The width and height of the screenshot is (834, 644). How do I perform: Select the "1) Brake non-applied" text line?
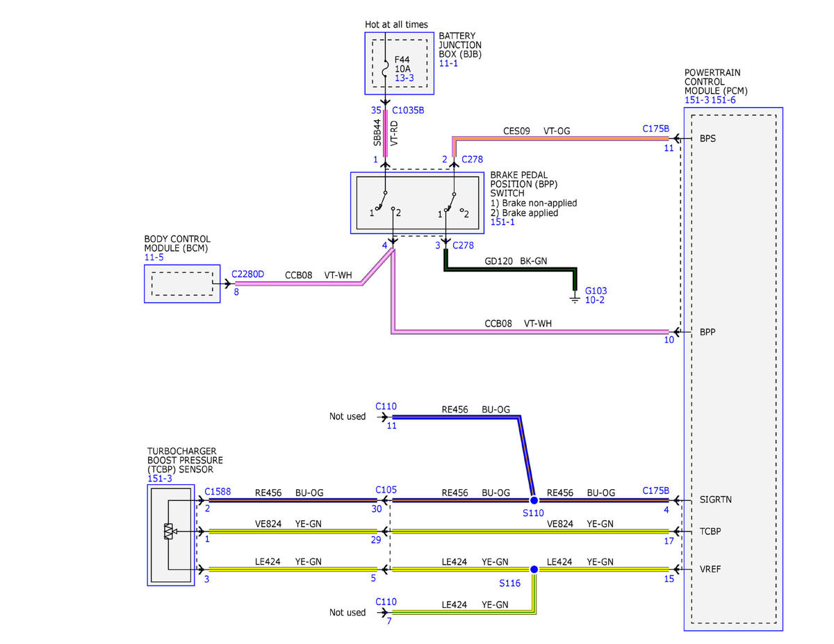click(533, 203)
